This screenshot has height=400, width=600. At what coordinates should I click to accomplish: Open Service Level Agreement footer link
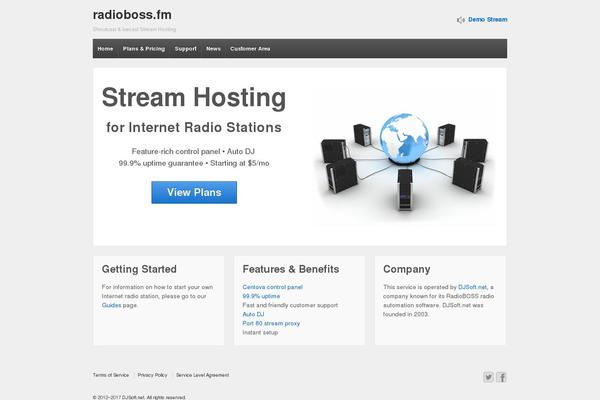[x=202, y=375]
